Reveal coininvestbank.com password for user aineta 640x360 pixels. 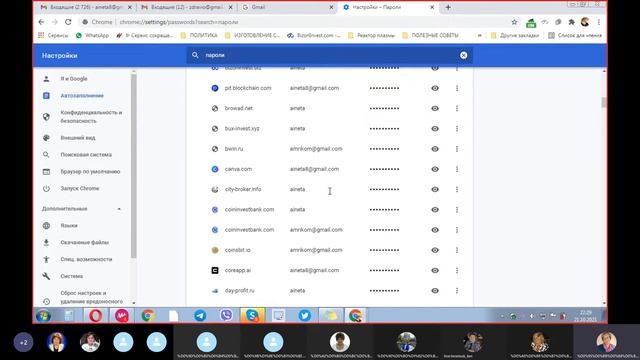pos(435,209)
